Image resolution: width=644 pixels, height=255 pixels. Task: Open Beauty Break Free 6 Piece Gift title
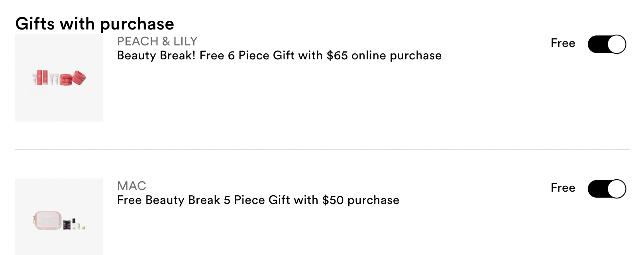click(x=279, y=55)
